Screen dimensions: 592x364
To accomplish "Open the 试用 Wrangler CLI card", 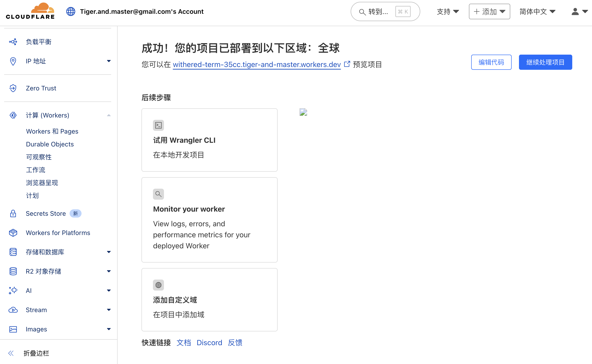I will (x=209, y=140).
